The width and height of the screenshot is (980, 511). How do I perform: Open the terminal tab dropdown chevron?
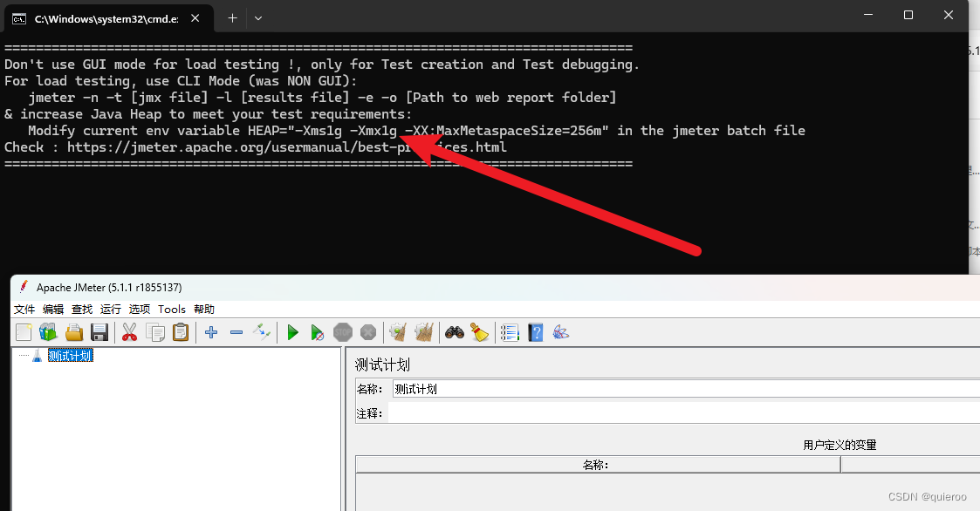[258, 18]
